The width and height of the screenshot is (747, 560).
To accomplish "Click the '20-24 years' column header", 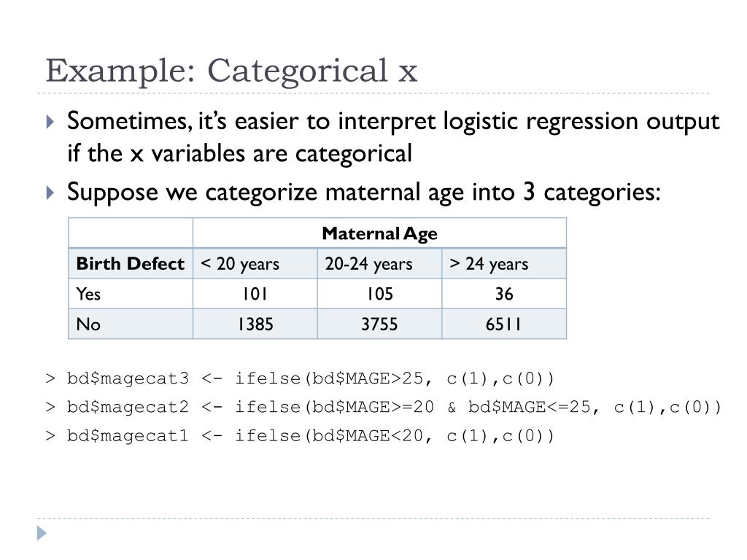I will click(379, 263).
